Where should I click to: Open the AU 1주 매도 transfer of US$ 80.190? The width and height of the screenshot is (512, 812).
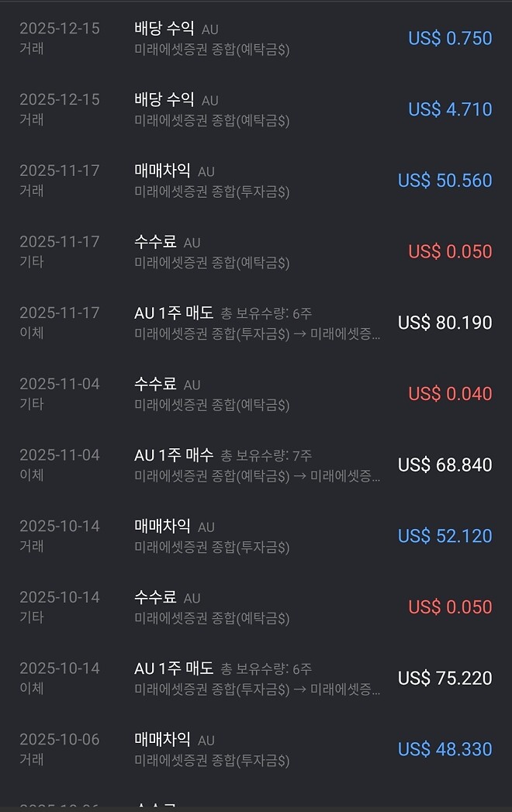click(x=256, y=322)
